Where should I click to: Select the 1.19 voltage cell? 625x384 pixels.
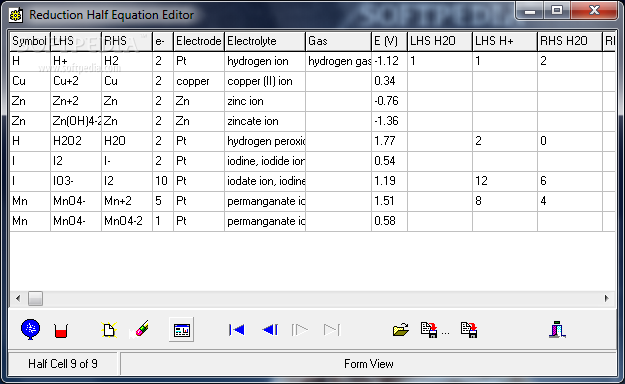pyautogui.click(x=389, y=181)
